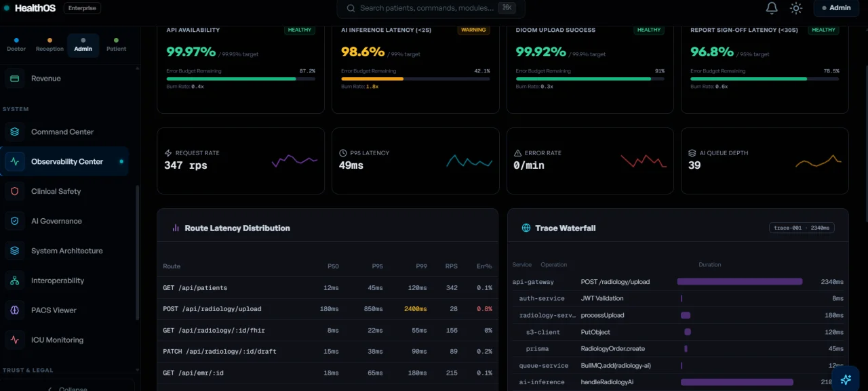868x391 pixels.
Task: Click the Route Latency Distribution chart icon
Action: (x=176, y=228)
